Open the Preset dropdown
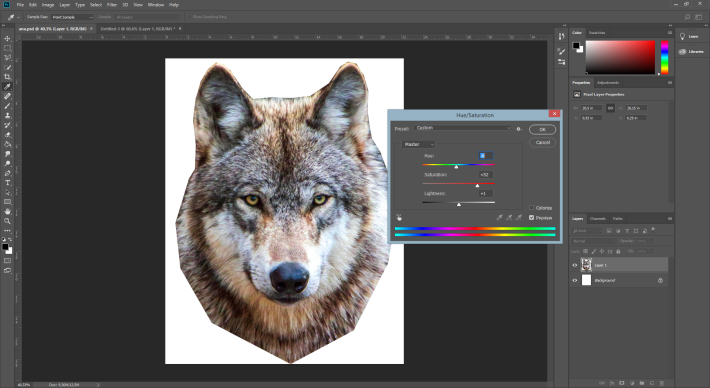Screen dimensions: 710x388 (x=462, y=128)
